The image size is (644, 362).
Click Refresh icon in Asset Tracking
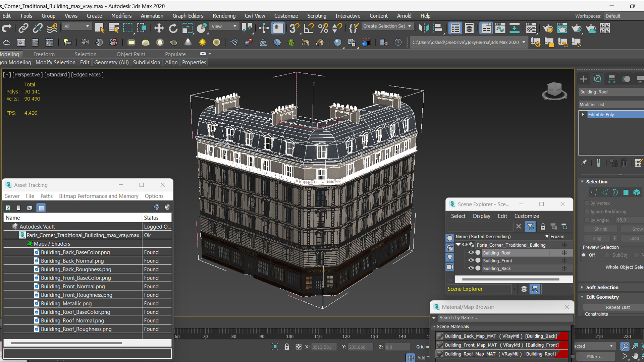tap(8, 208)
